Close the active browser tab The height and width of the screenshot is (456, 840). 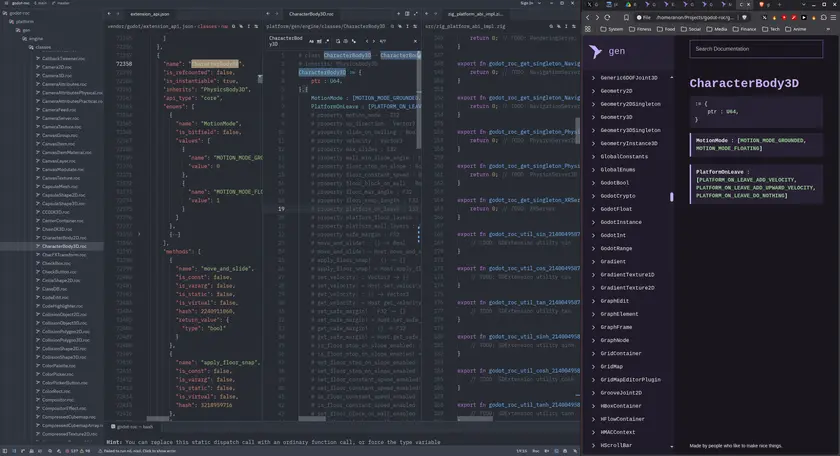(749, 4)
